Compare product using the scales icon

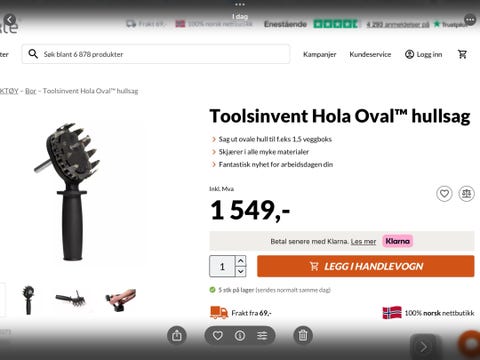point(466,194)
